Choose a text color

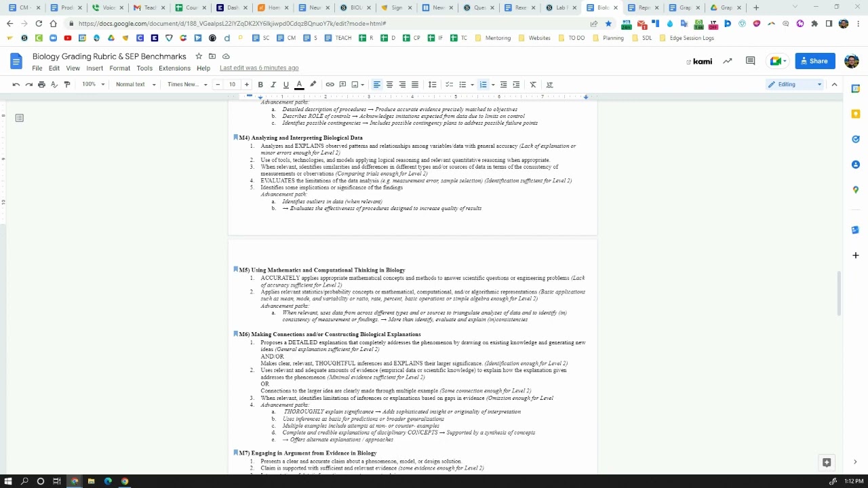pos(299,85)
